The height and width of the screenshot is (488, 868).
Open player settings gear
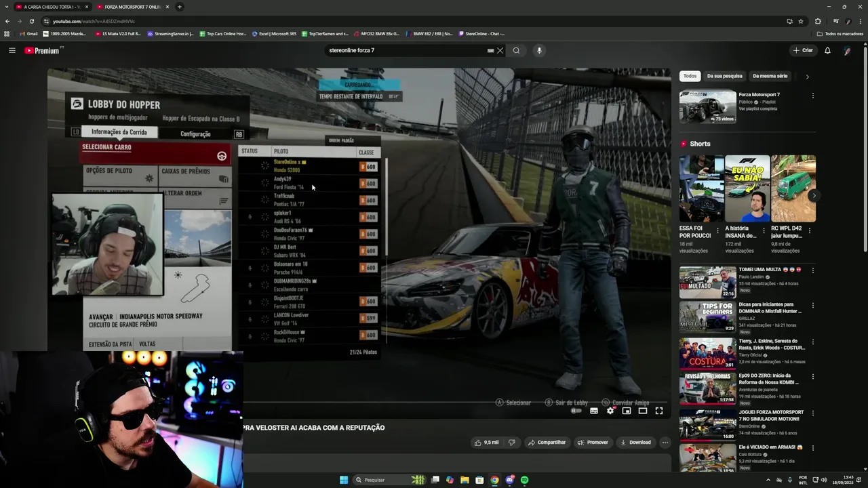610,411
